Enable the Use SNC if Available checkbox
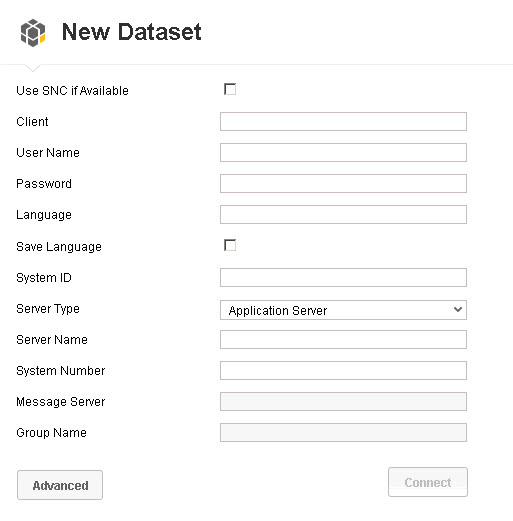This screenshot has width=513, height=521. tap(230, 89)
